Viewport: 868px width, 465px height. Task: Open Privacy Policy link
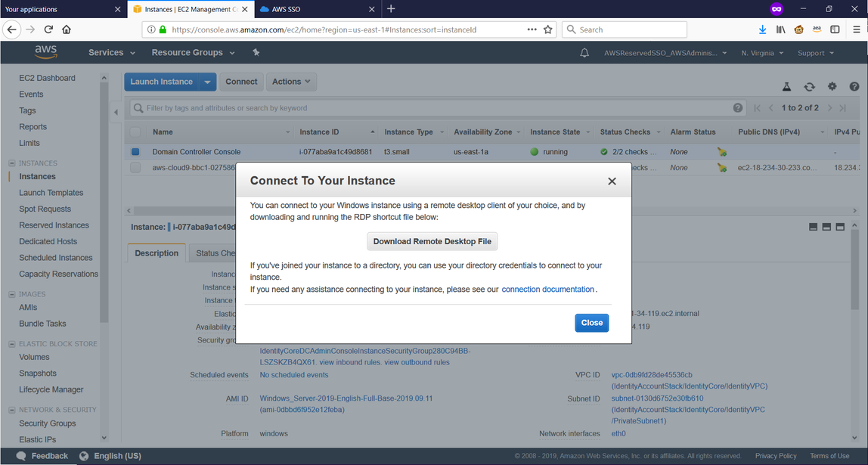pos(776,456)
